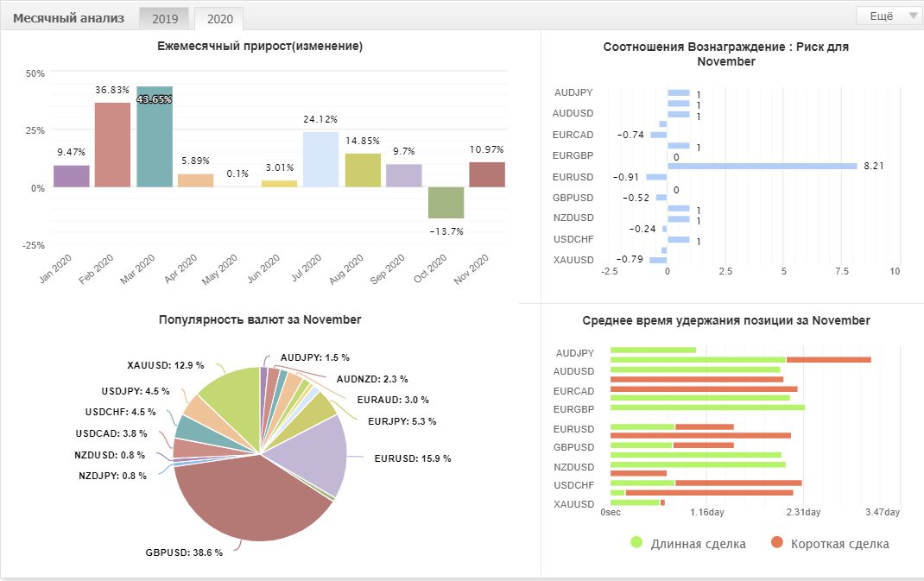Click the 'XAUUSD: 12.9 %' pie label

click(x=166, y=365)
